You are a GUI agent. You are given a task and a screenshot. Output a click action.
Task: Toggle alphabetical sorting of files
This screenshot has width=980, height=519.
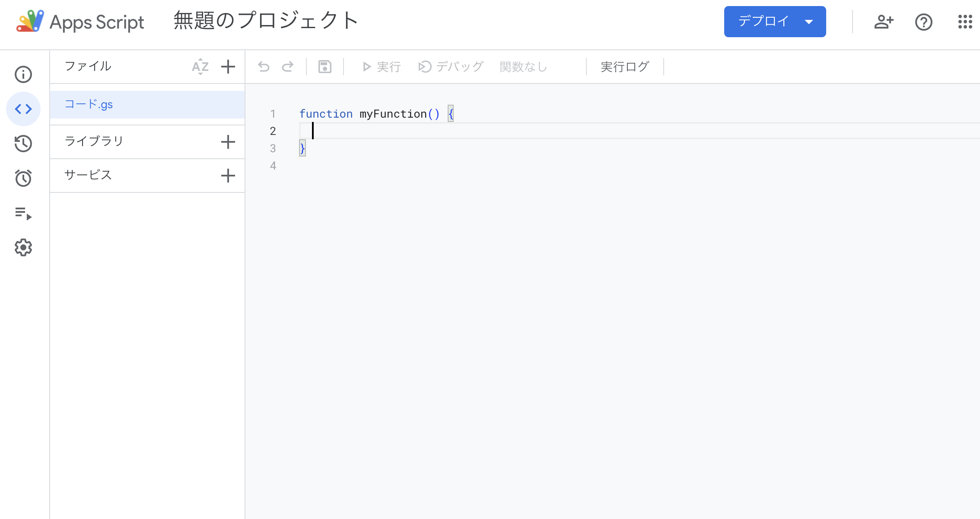point(200,67)
